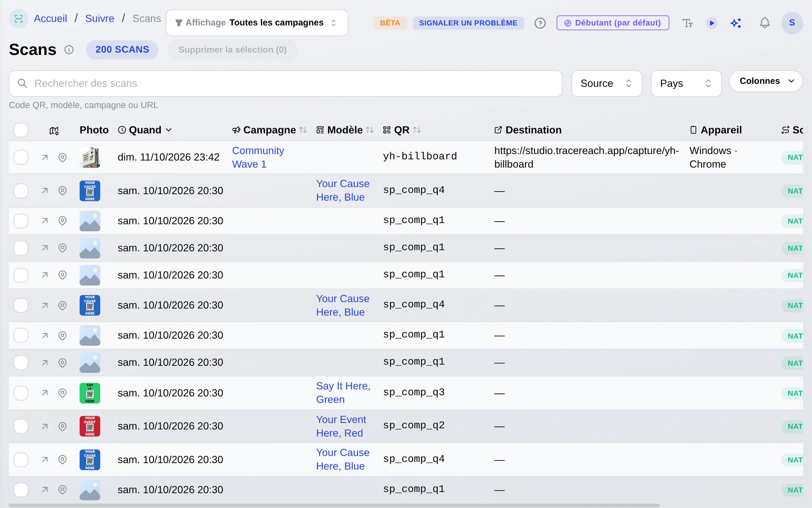Click the info icon beside Scans title
The height and width of the screenshot is (508, 812).
(69, 50)
